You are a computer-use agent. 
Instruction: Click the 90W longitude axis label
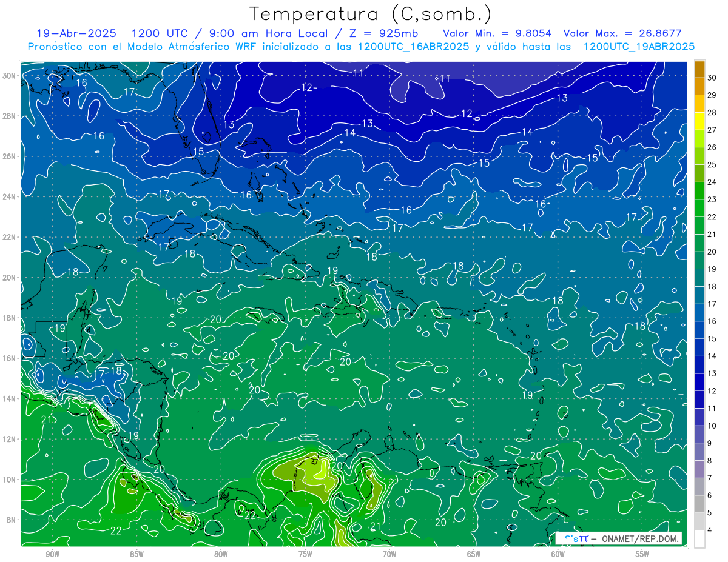(52, 554)
